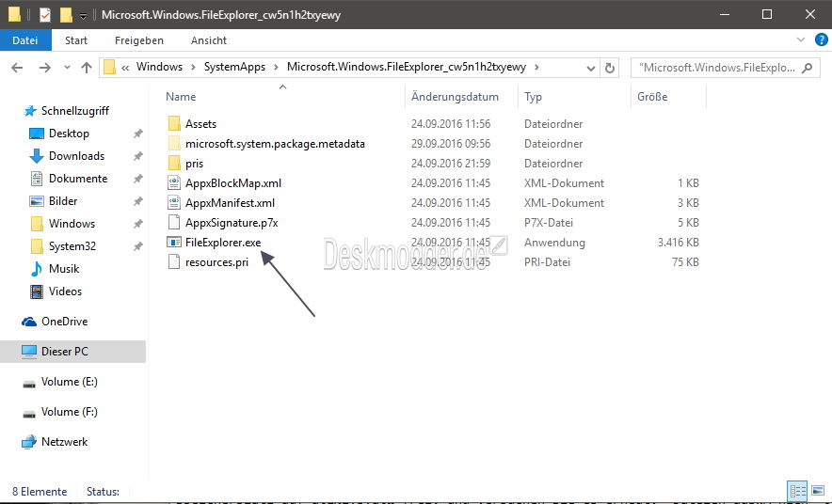Click the Back navigation arrow
The width and height of the screenshot is (832, 504).
click(x=17, y=68)
